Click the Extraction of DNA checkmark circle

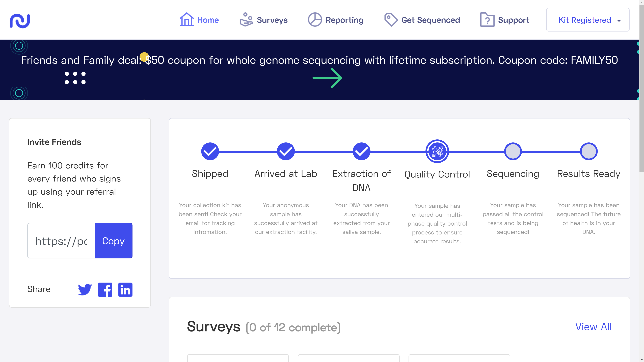[x=362, y=151]
